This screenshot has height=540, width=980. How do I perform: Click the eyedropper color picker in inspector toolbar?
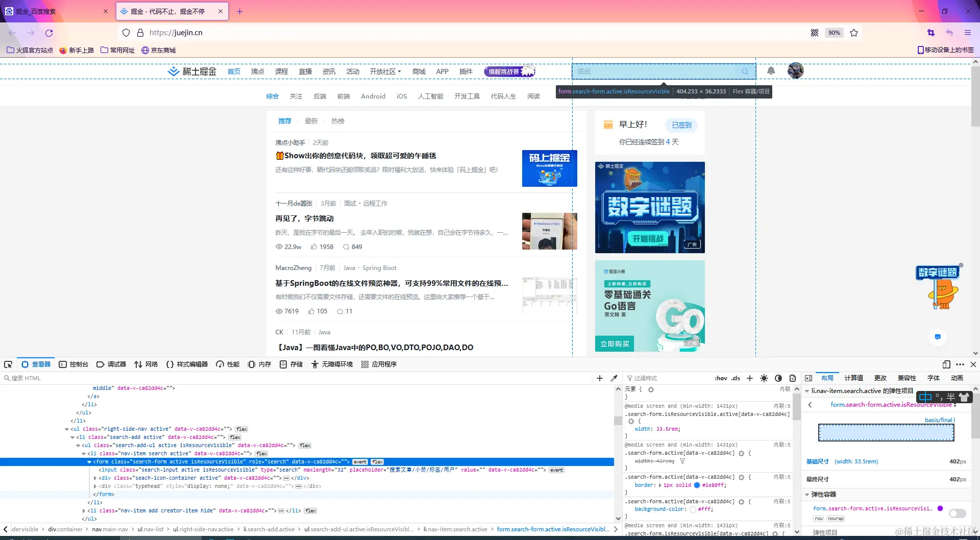coord(615,378)
